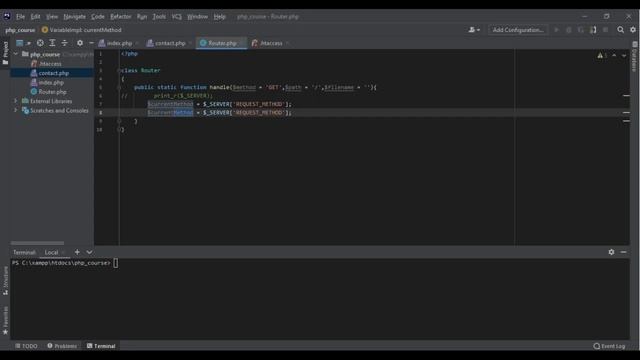Click Collapse All icon in Project panel

[x=64, y=43]
